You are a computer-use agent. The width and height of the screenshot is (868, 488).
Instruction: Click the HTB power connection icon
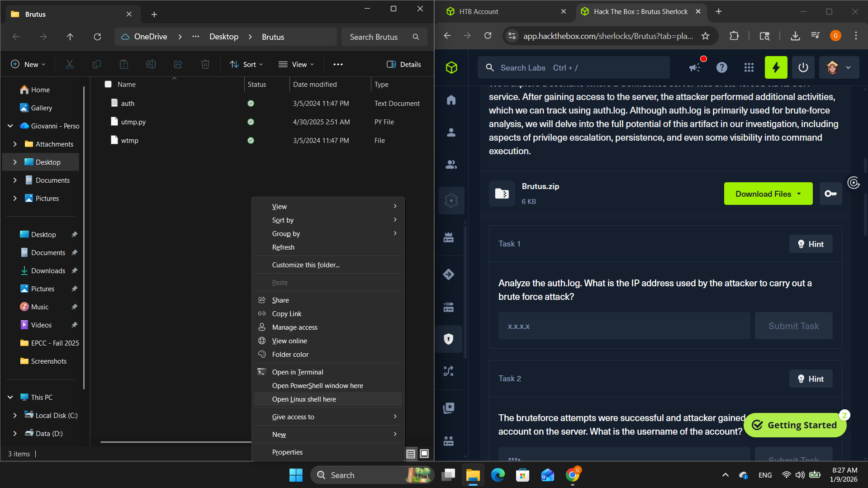click(x=803, y=67)
